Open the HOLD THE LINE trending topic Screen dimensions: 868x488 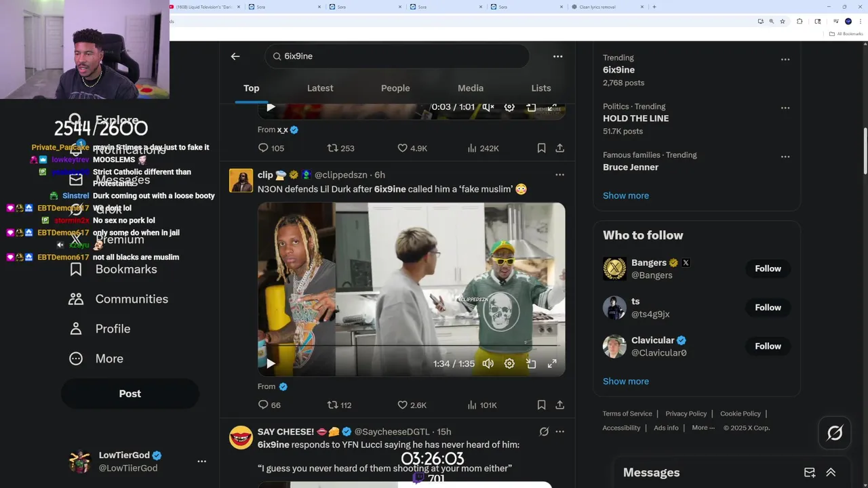tap(635, 118)
